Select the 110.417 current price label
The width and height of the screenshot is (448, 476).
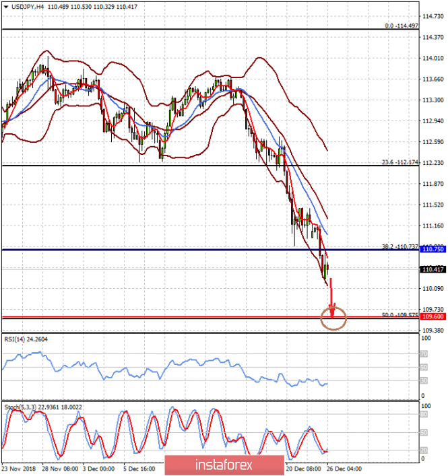tap(433, 269)
